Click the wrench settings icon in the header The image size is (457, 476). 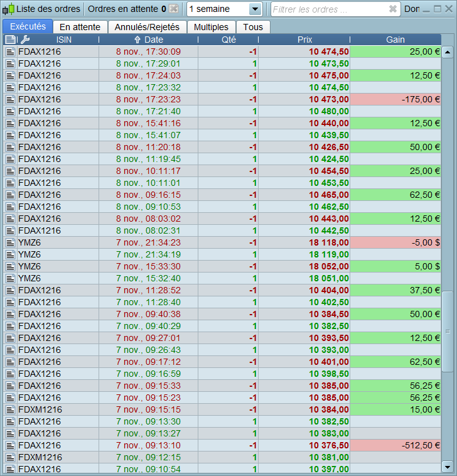pyautogui.click(x=25, y=40)
